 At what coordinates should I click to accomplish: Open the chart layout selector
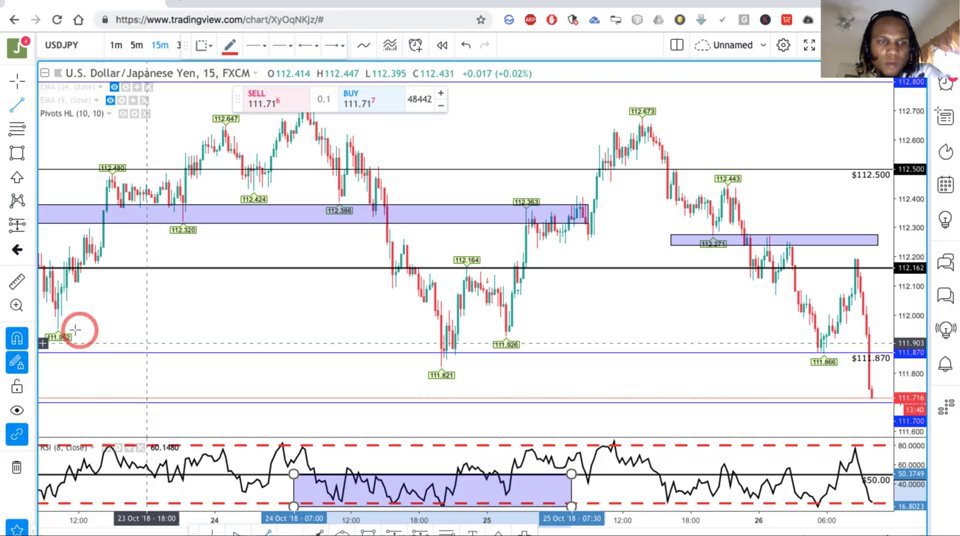(x=677, y=45)
